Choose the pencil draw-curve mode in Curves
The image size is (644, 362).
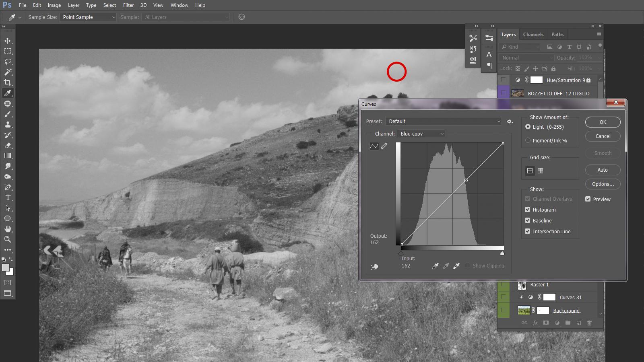(x=384, y=146)
